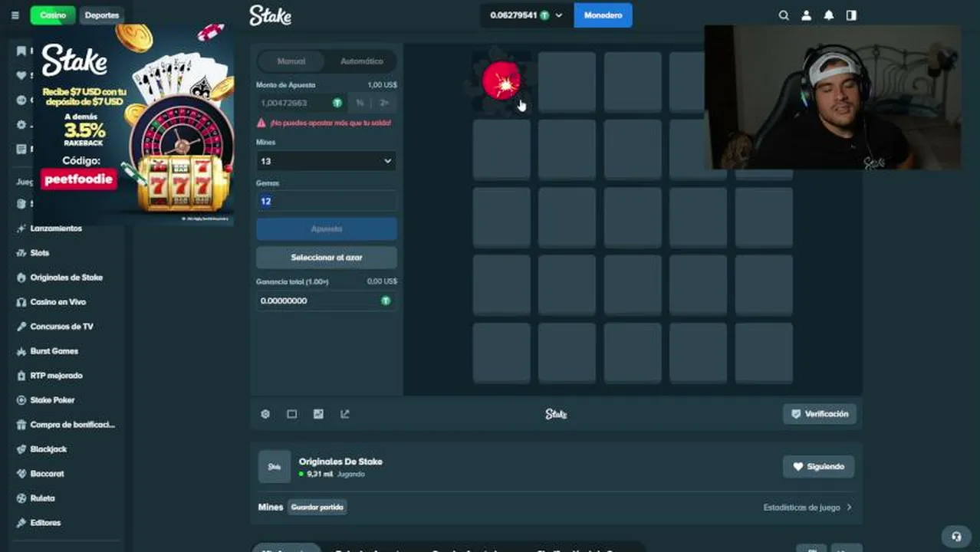Open live stats chart icon
The width and height of the screenshot is (980, 552).
point(318,414)
